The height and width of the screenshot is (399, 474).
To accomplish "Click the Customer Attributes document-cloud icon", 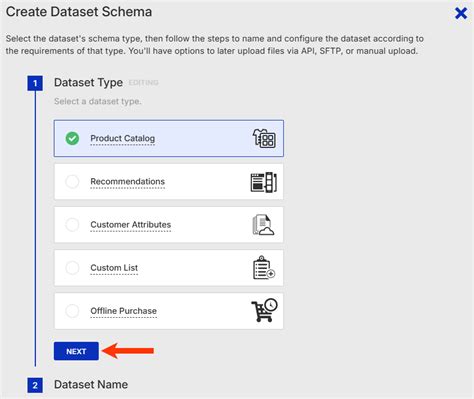I will coord(263,225).
